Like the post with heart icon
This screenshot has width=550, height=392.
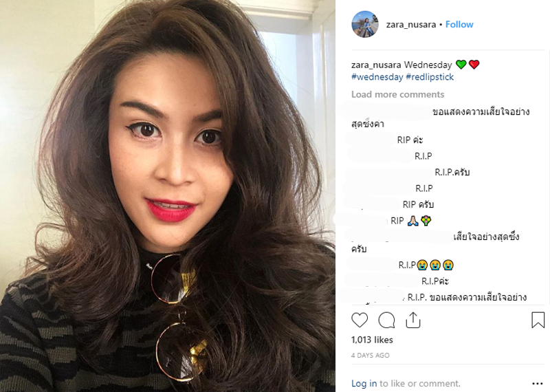[360, 320]
